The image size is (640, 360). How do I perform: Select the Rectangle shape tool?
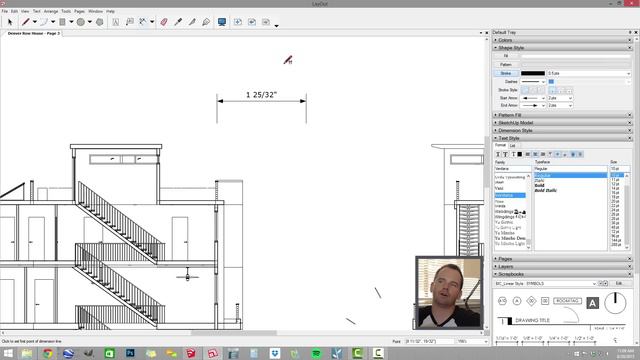coord(62,22)
